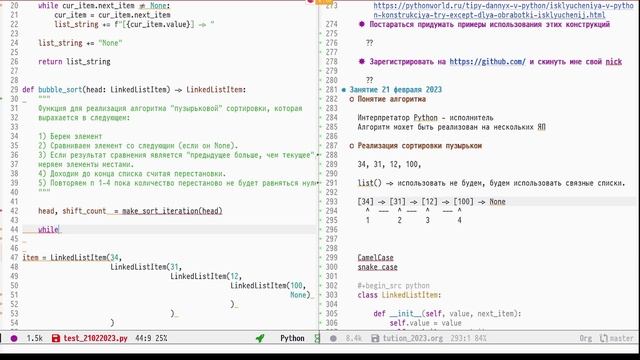Click docstring line '4) Доходим до конца списка'
Viewport: 640px width, 360px height.
coord(132,174)
